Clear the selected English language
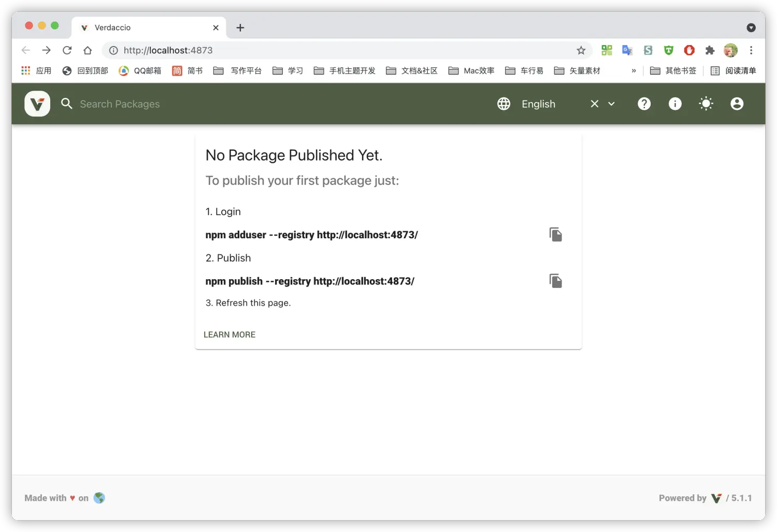Viewport: 777px width, 532px height. 595,104
